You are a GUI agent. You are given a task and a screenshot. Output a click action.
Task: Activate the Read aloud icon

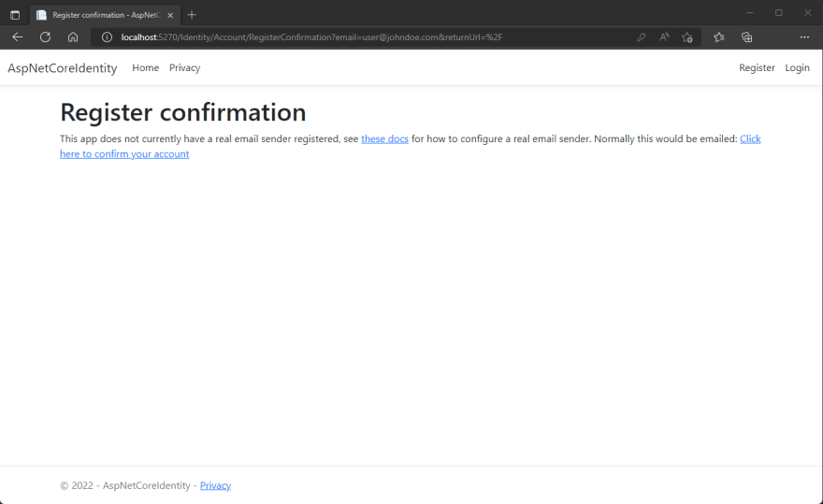(x=665, y=37)
